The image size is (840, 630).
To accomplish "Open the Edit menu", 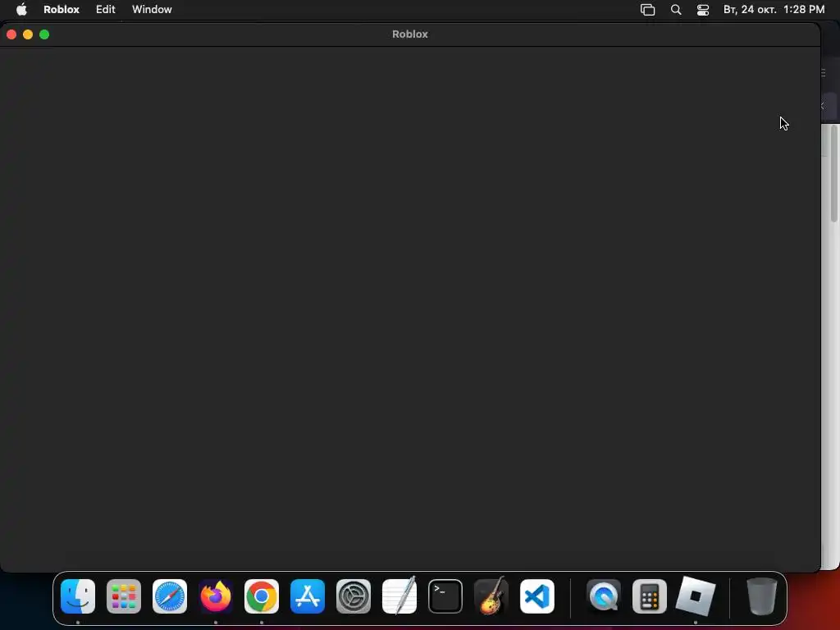I will pyautogui.click(x=106, y=10).
